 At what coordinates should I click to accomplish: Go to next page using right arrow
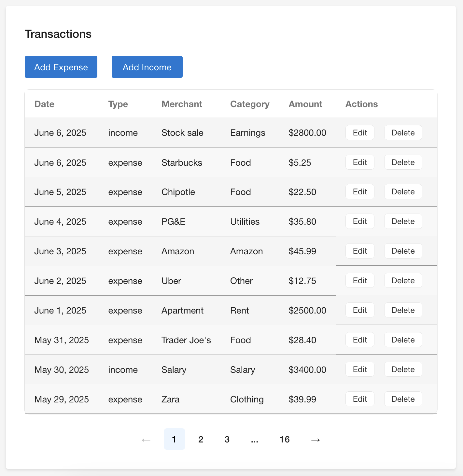pos(315,440)
